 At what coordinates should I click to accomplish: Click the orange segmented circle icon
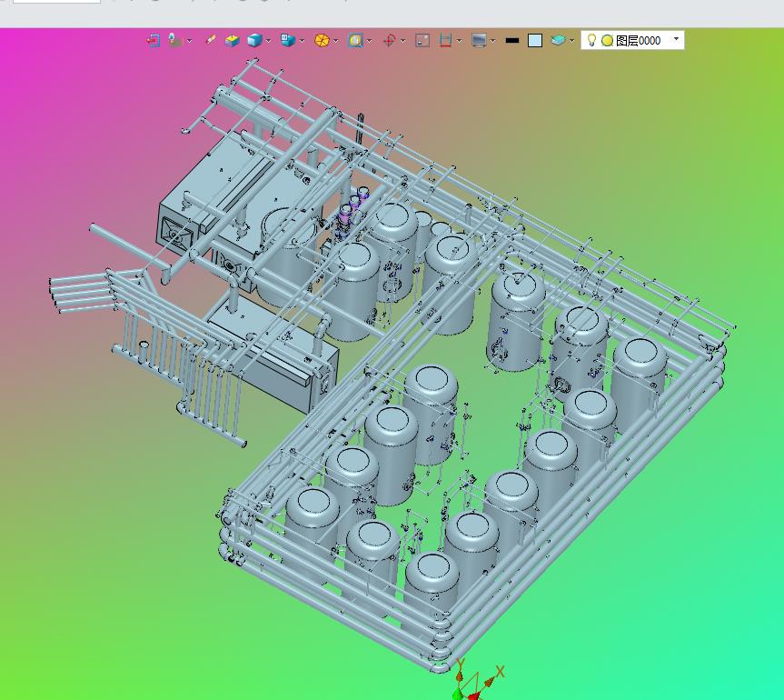click(x=322, y=41)
